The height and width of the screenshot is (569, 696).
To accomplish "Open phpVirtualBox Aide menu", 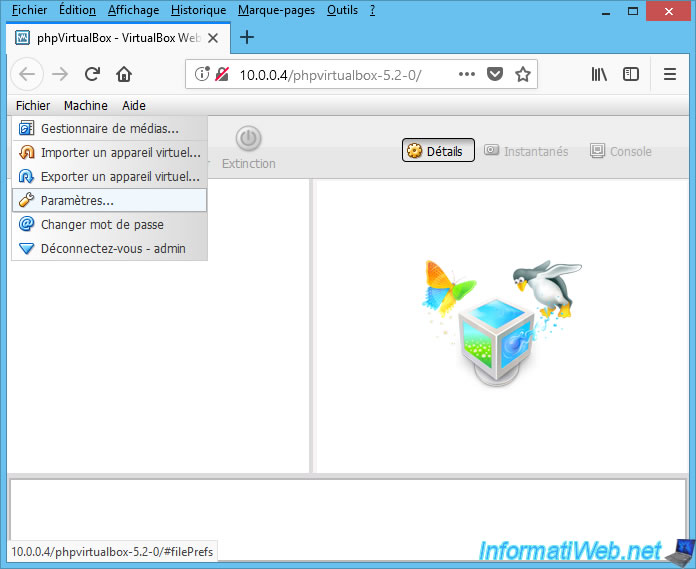I will pyautogui.click(x=134, y=106).
